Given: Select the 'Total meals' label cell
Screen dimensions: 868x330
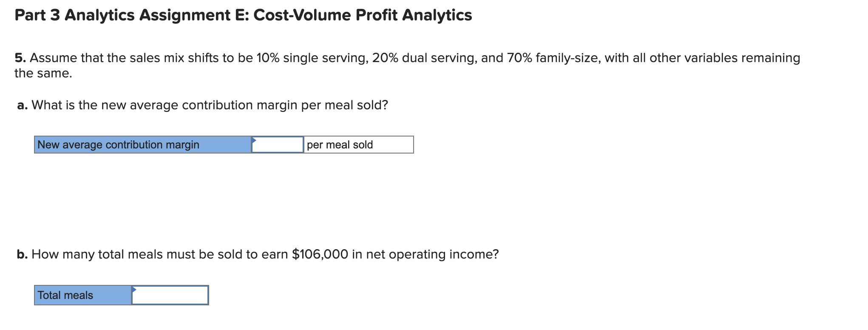Looking at the screenshot, I should pyautogui.click(x=83, y=295).
